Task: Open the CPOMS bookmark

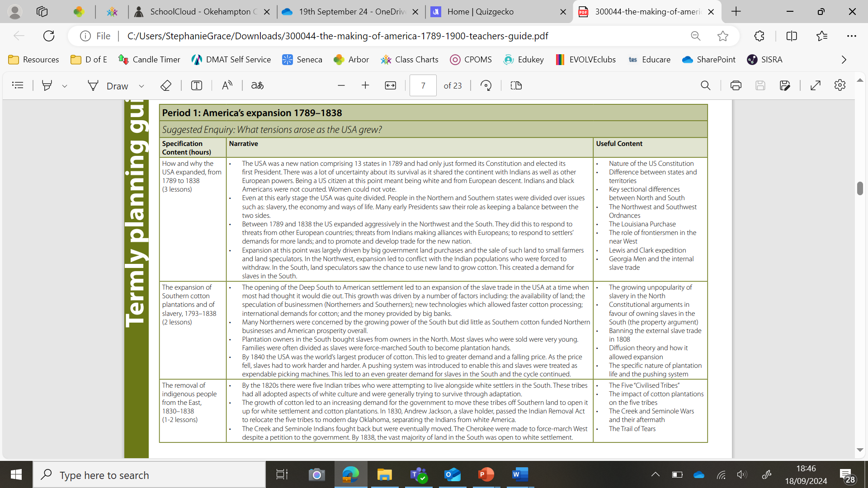Action: pos(471,60)
